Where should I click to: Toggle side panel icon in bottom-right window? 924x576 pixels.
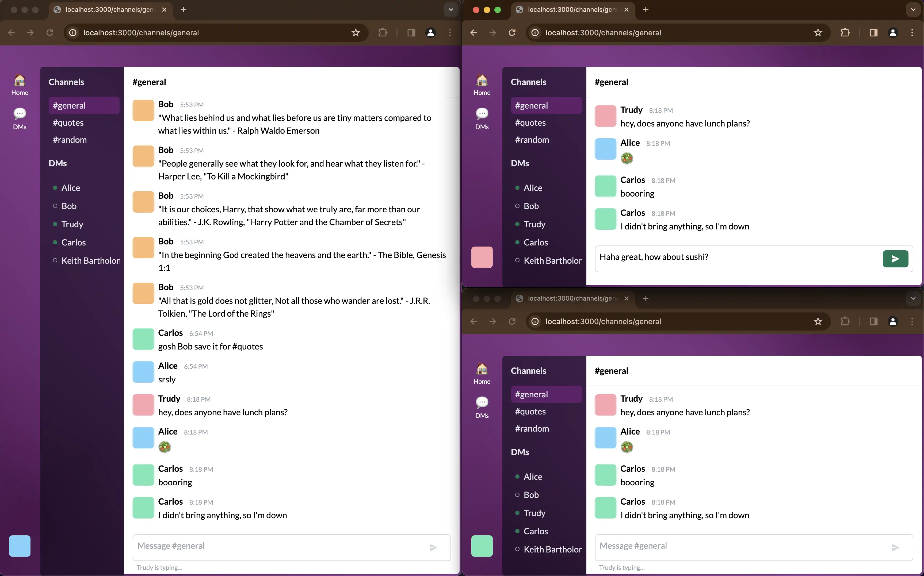(x=873, y=321)
